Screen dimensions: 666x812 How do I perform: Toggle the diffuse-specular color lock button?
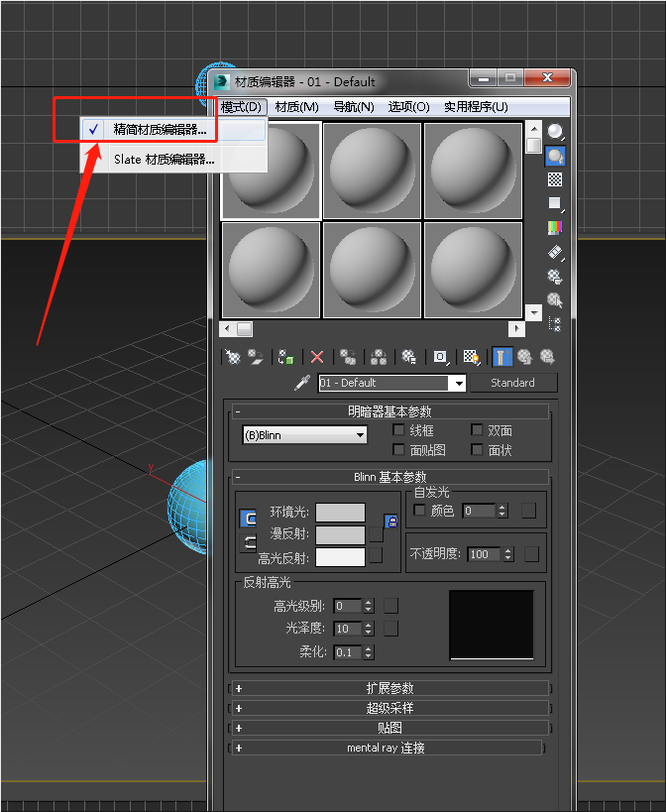[249, 542]
